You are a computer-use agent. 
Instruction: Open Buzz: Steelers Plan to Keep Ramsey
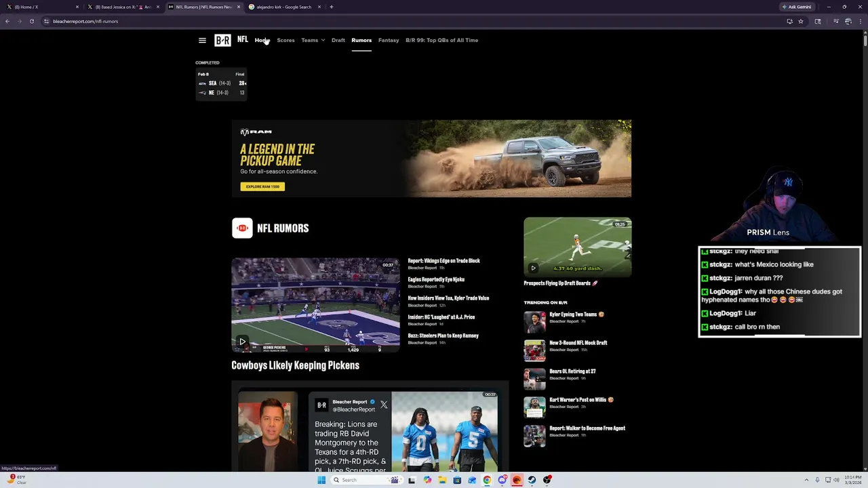(443, 335)
